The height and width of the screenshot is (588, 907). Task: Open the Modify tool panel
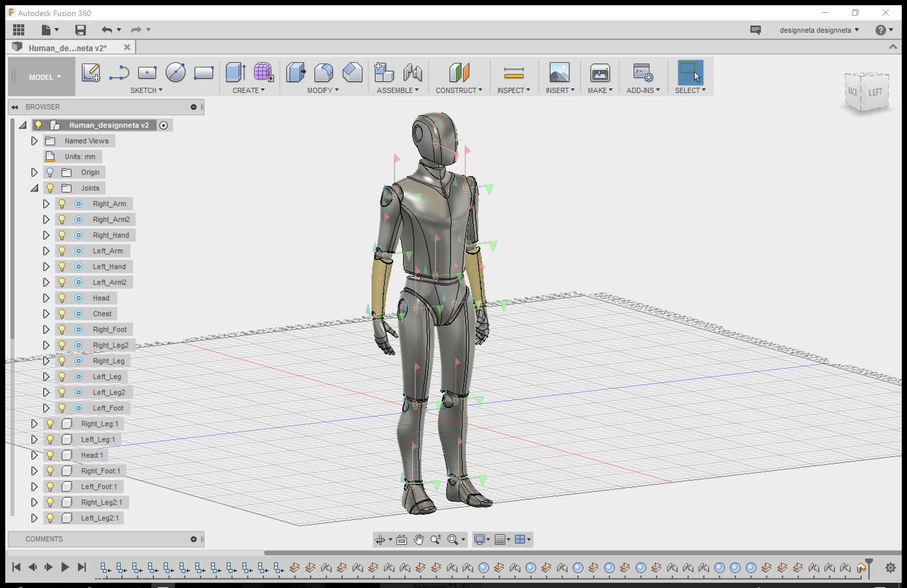pyautogui.click(x=323, y=90)
